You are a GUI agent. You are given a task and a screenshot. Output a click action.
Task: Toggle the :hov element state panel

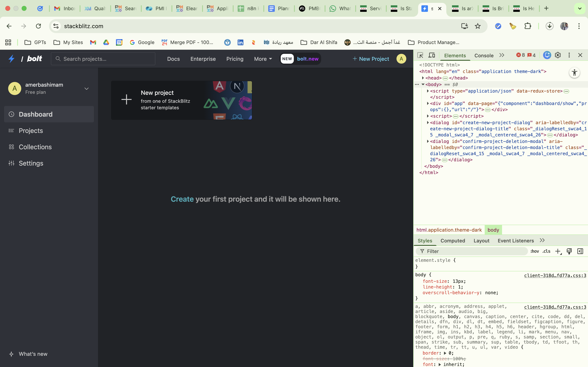(535, 251)
